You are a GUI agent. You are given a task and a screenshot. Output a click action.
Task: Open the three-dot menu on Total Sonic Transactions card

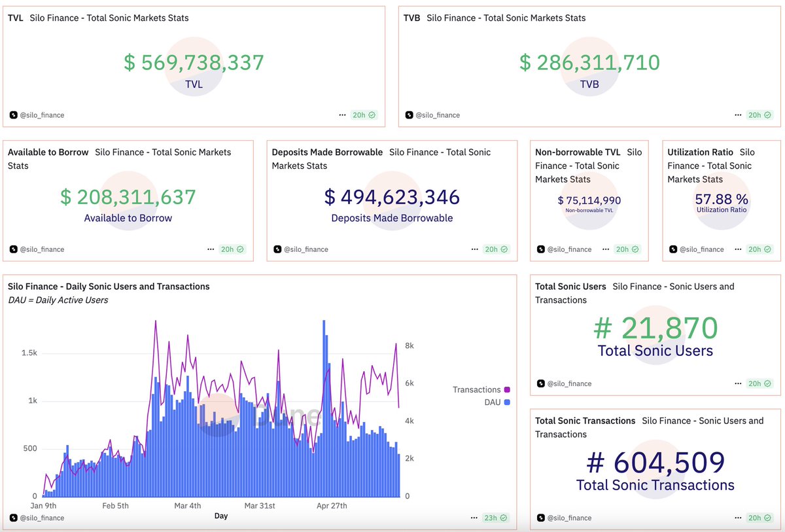(738, 517)
